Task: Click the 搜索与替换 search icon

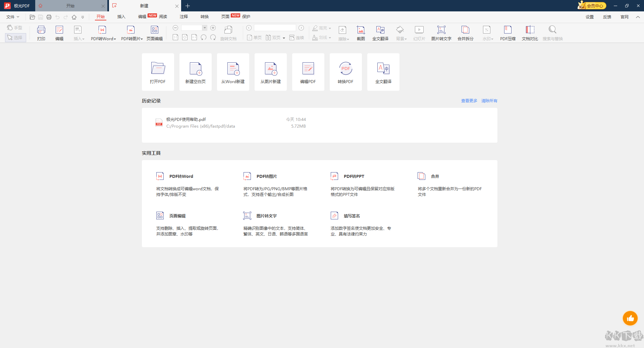Action: 553,33
